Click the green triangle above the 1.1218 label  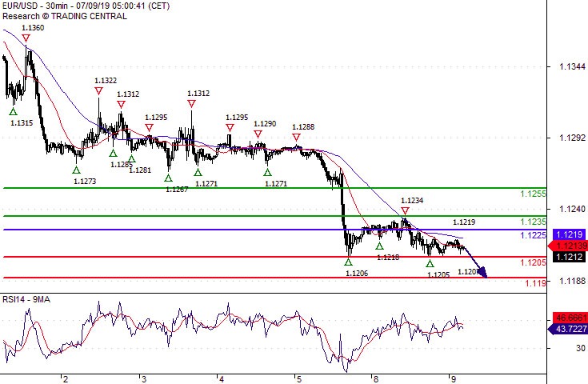pos(379,246)
